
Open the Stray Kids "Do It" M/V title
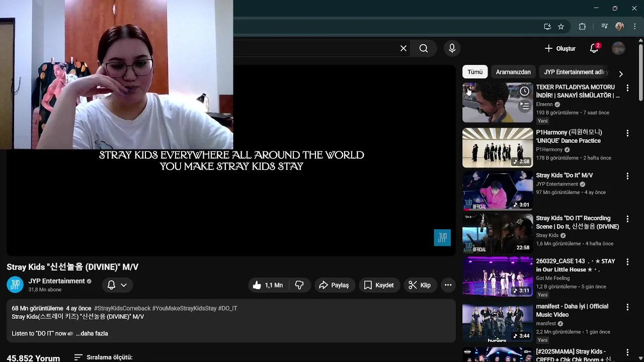pos(565,175)
